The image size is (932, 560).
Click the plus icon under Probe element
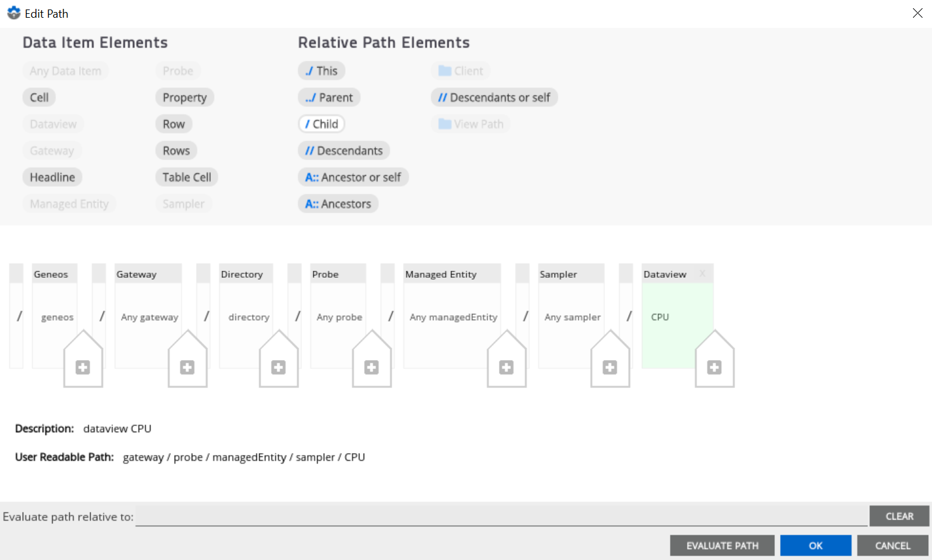[372, 368]
